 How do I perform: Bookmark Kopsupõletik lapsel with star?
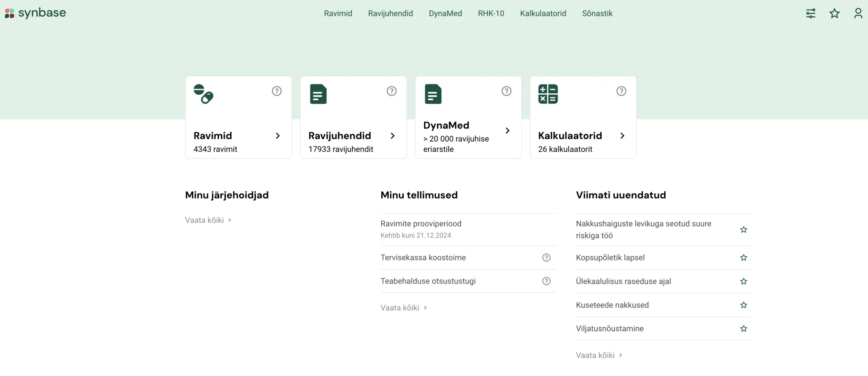[744, 257]
